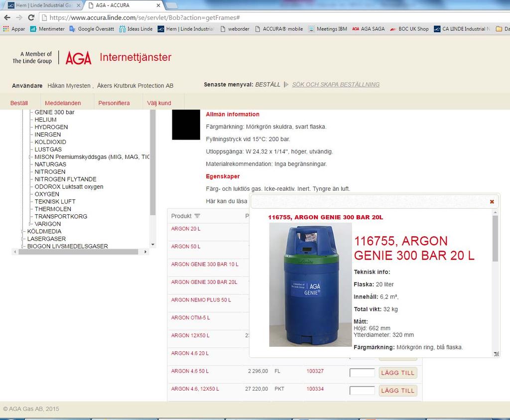Open weborder bookmark
This screenshot has width=510, height=420.
pyautogui.click(x=235, y=29)
